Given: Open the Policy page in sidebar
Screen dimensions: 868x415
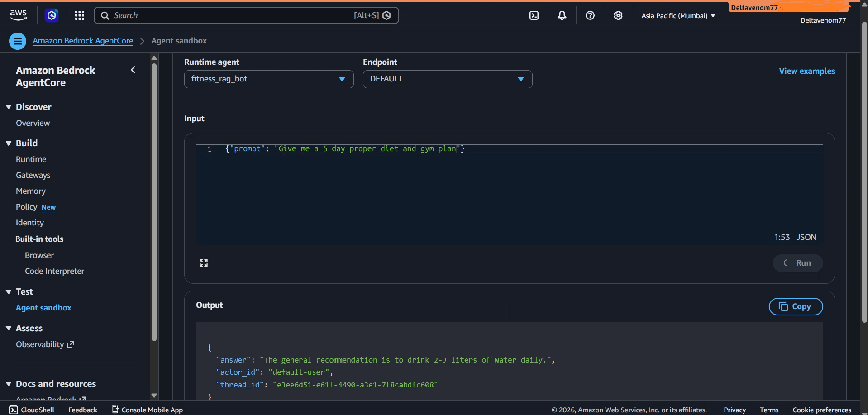Looking at the screenshot, I should click(x=27, y=207).
